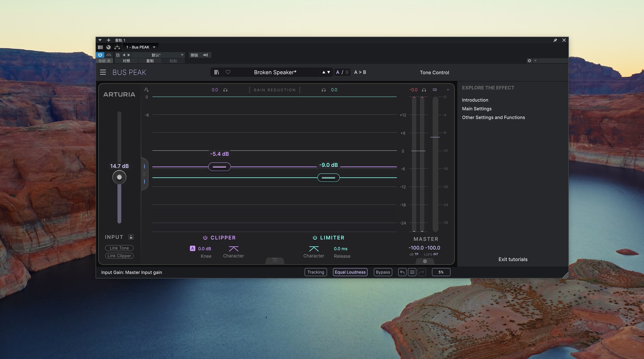Viewport: 644px width, 359px height.
Task: Click the limiter threshold handle at -9.0 dB
Action: pyautogui.click(x=328, y=178)
